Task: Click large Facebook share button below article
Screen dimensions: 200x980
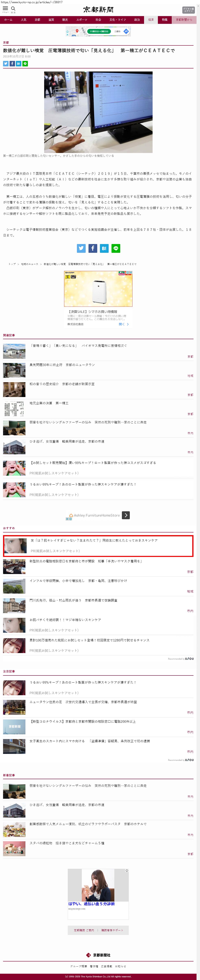Action: pyautogui.click(x=93, y=249)
